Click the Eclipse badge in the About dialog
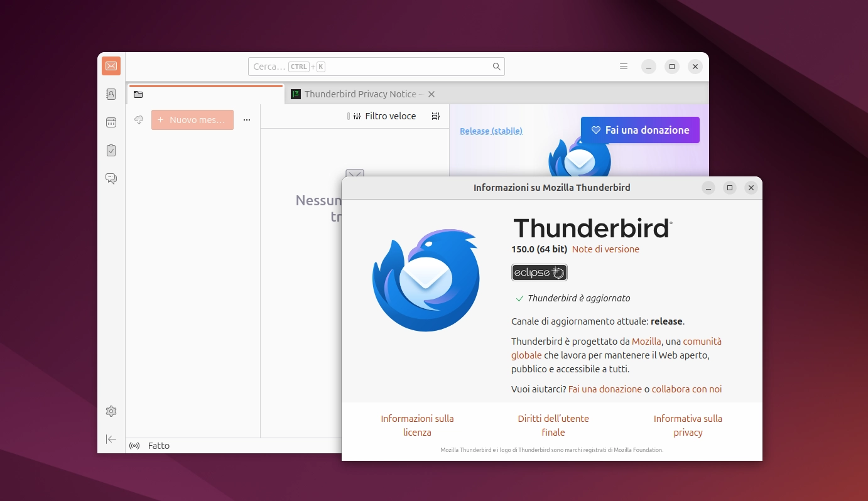 (x=539, y=272)
